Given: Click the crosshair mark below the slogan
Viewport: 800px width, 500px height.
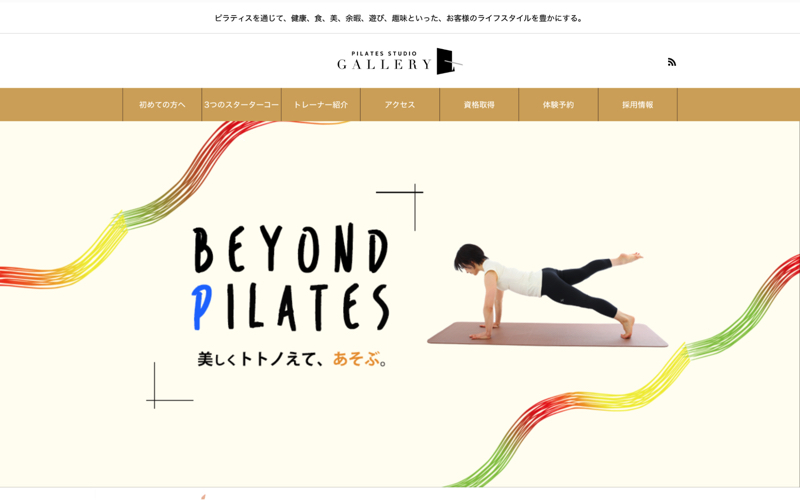Looking at the screenshot, I should [x=169, y=385].
